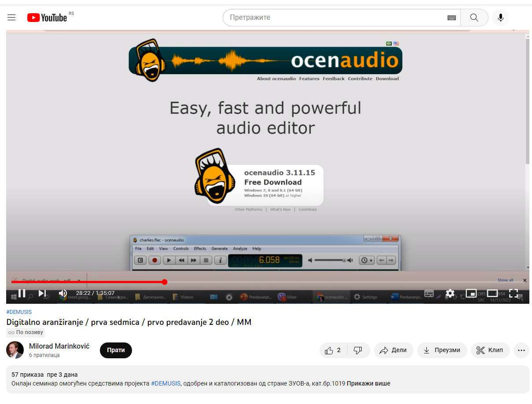This screenshot has width=532, height=404.
Task: Open Controls menu in ocenaudio window
Action: pyautogui.click(x=181, y=249)
